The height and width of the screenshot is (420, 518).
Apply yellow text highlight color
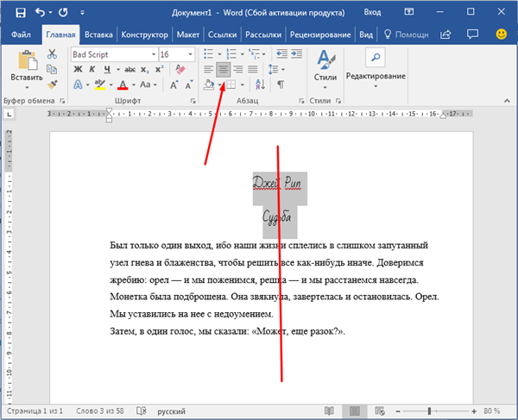click(x=100, y=85)
